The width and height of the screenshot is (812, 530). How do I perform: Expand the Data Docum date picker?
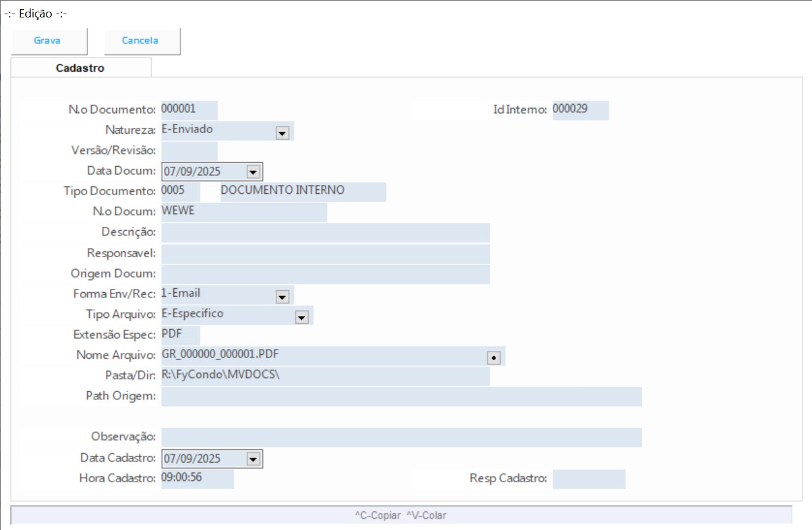tap(253, 172)
